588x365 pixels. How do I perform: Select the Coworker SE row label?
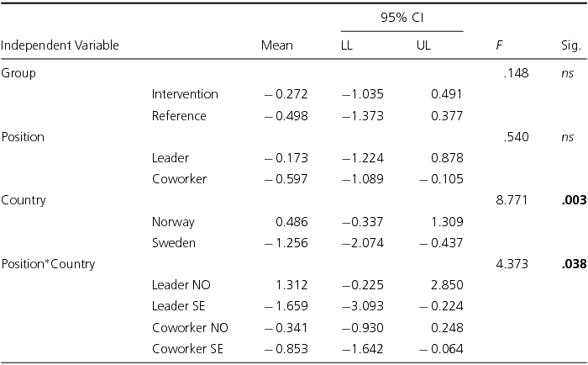189,349
